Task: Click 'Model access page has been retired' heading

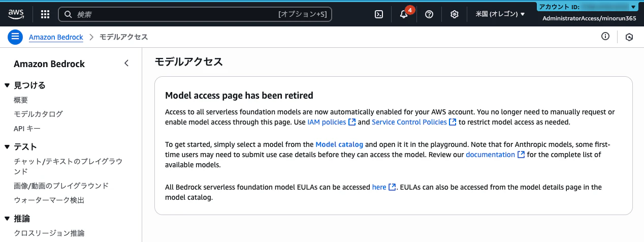Action: 239,95
